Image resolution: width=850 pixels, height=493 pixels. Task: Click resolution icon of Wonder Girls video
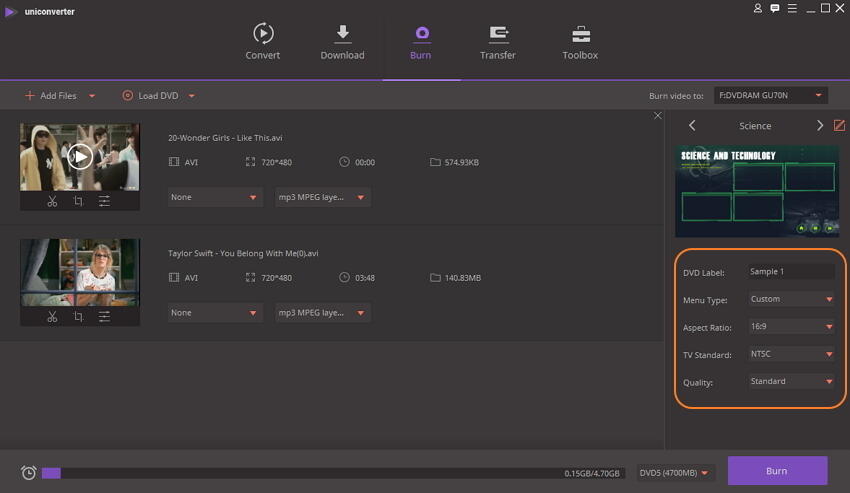(250, 162)
